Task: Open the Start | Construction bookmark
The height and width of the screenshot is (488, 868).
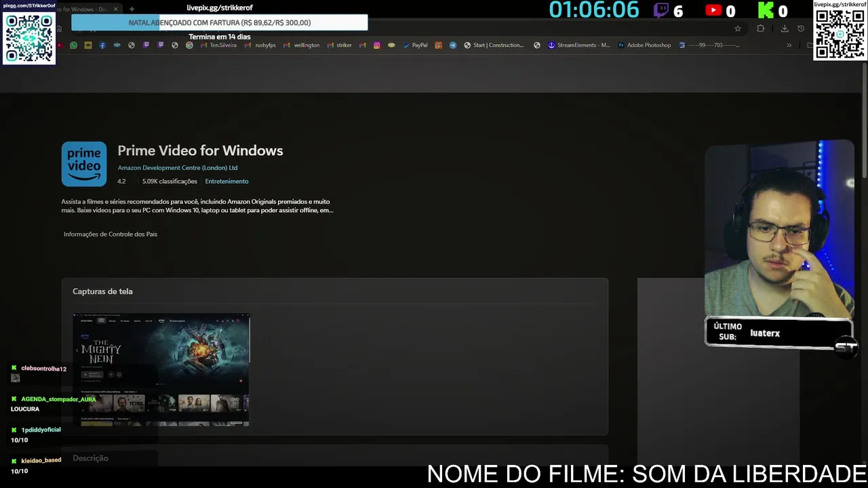Action: (x=494, y=45)
